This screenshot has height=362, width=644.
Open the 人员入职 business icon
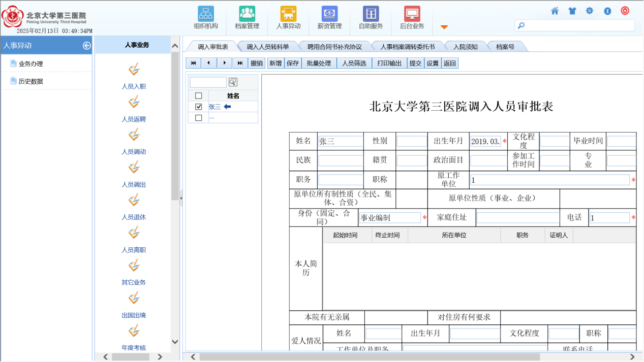coord(134,70)
